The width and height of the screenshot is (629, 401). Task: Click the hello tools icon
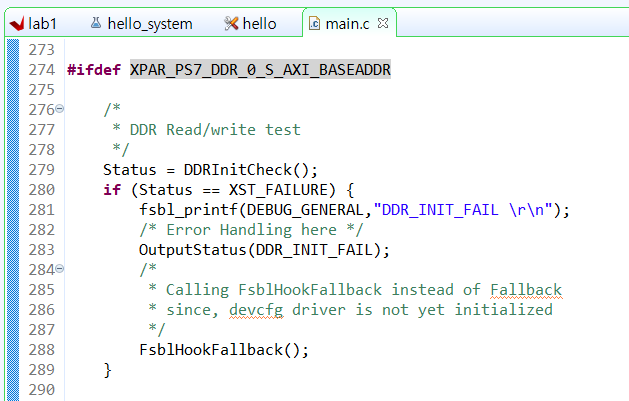pos(231,23)
